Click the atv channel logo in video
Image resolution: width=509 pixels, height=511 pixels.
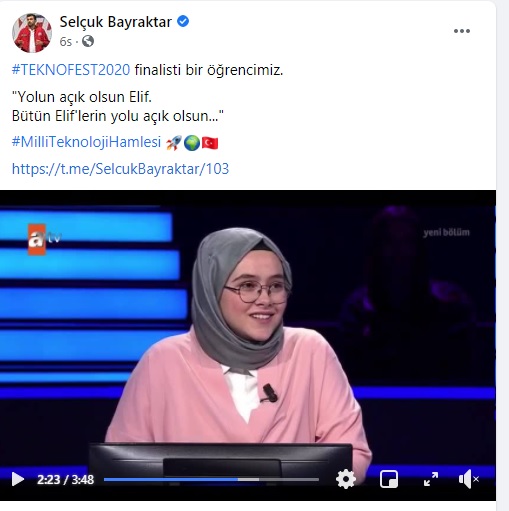point(44,239)
